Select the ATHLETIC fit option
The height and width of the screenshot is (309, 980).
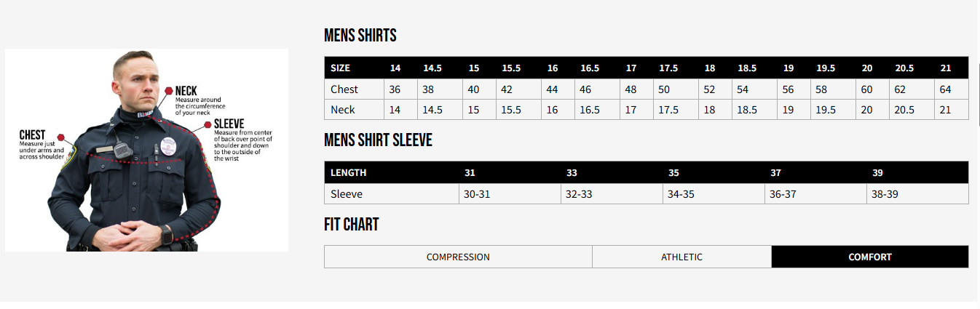pyautogui.click(x=681, y=257)
